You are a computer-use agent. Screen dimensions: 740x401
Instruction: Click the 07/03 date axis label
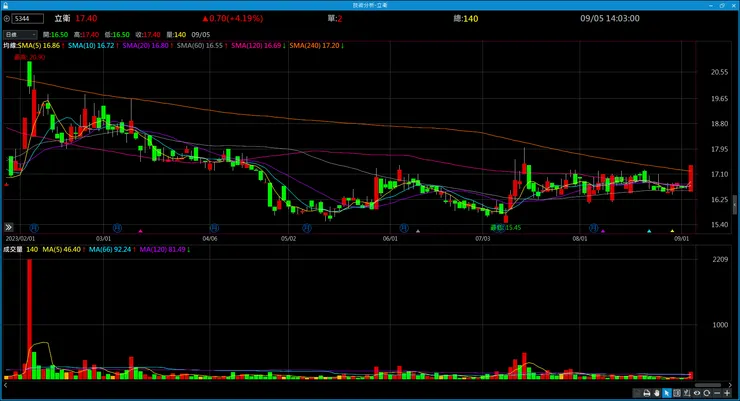(x=482, y=239)
